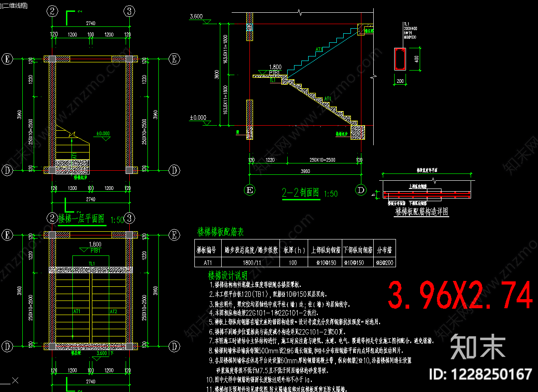The width and height of the screenshot is (538, 392).
Task: Select the 200 dimension below the beam section
Action: pyautogui.click(x=400, y=81)
